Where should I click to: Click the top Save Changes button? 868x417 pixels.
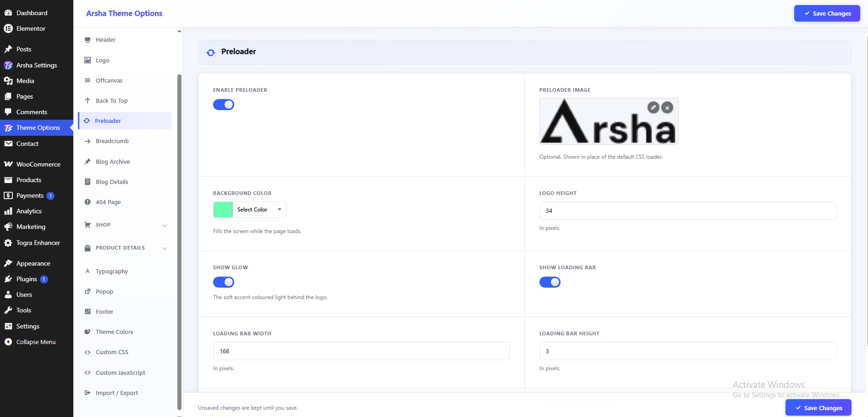[827, 13]
